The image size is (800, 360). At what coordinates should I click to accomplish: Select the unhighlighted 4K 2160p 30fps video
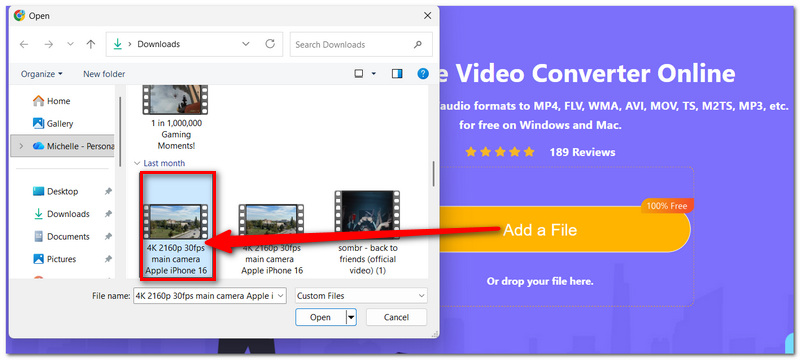pyautogui.click(x=272, y=239)
